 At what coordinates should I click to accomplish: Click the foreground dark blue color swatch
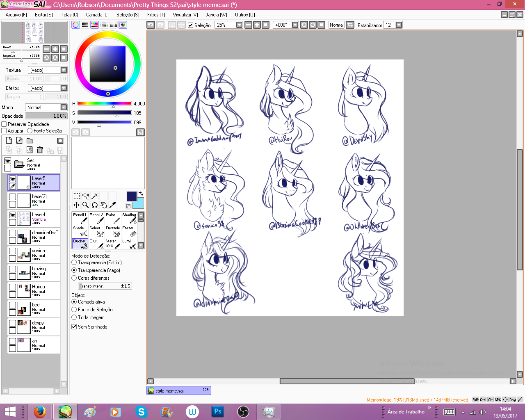pos(131,196)
